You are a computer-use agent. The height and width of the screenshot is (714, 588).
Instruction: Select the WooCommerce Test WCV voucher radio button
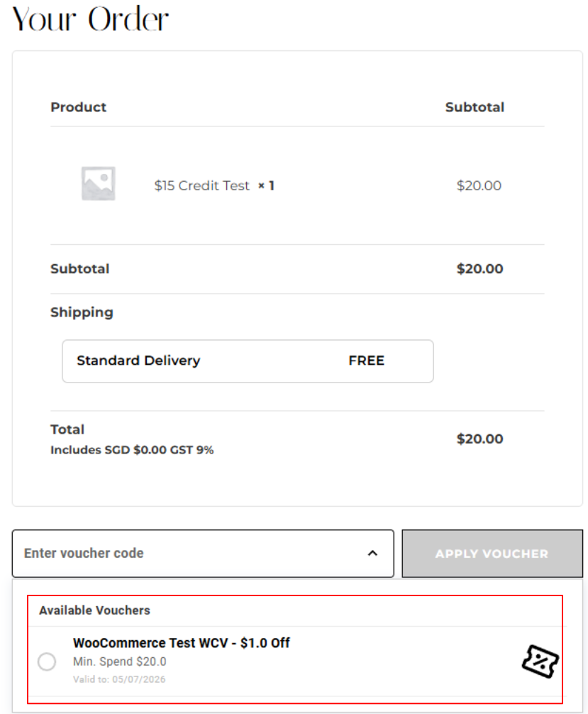click(x=47, y=661)
